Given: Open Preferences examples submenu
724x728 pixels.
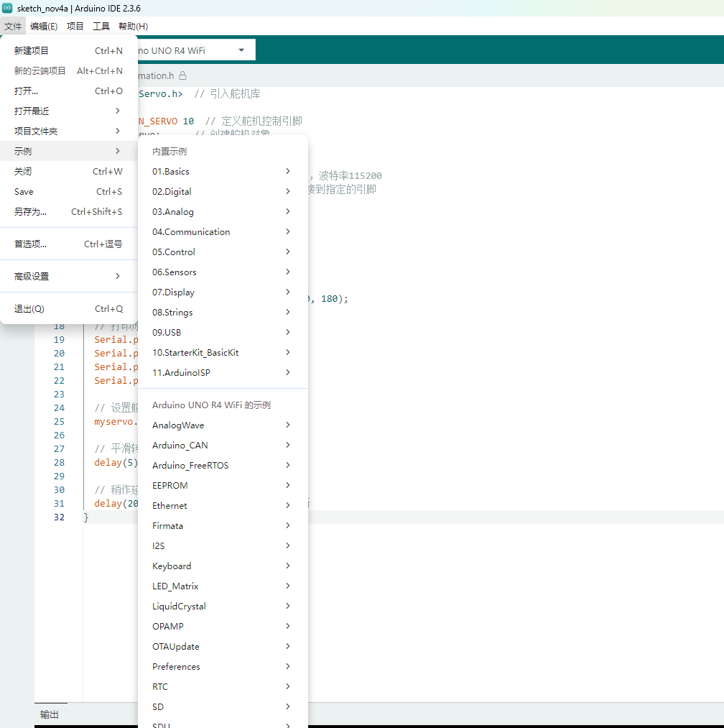Looking at the screenshot, I should [223, 667].
